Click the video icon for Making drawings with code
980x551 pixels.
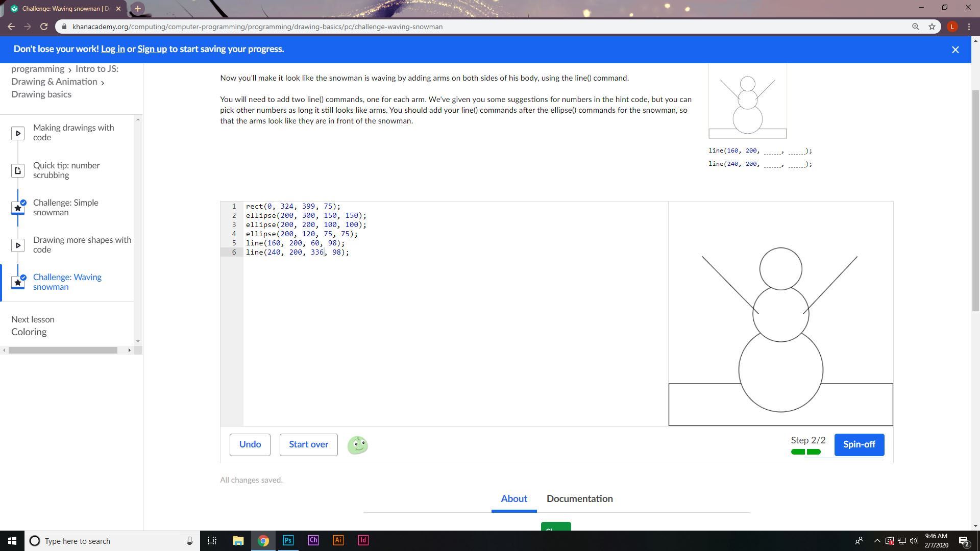tap(18, 133)
